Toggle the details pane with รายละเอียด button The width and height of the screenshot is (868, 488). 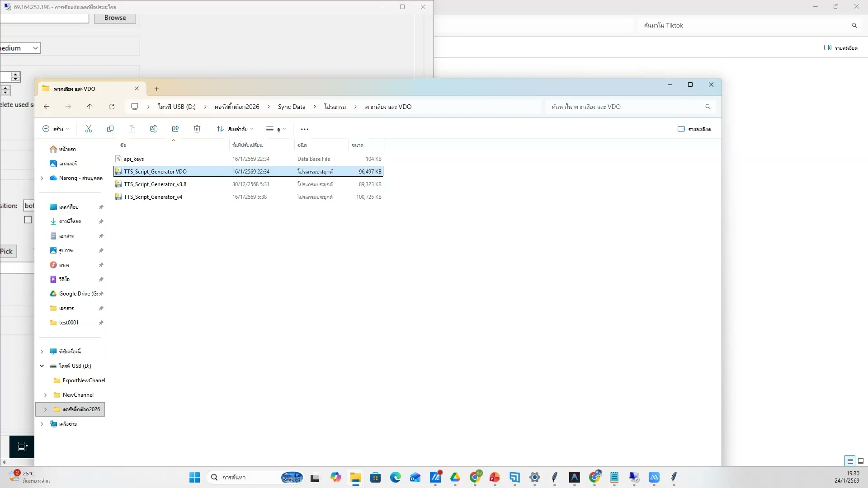click(x=695, y=129)
